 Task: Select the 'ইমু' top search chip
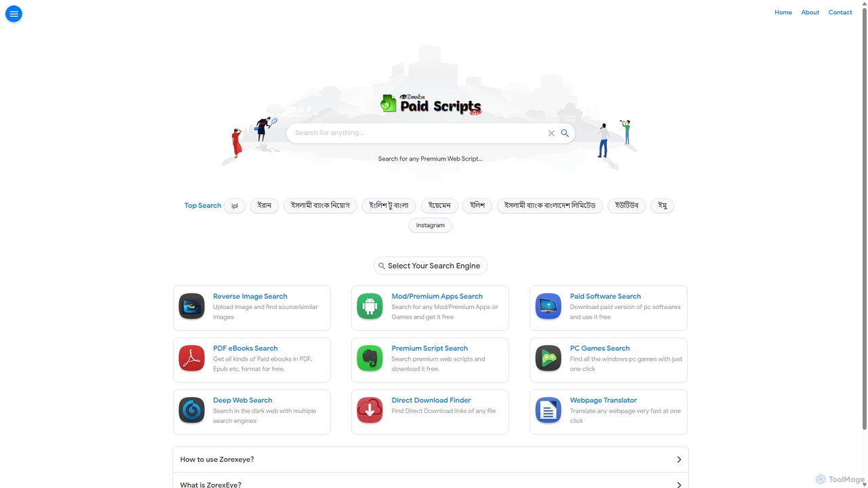click(663, 205)
